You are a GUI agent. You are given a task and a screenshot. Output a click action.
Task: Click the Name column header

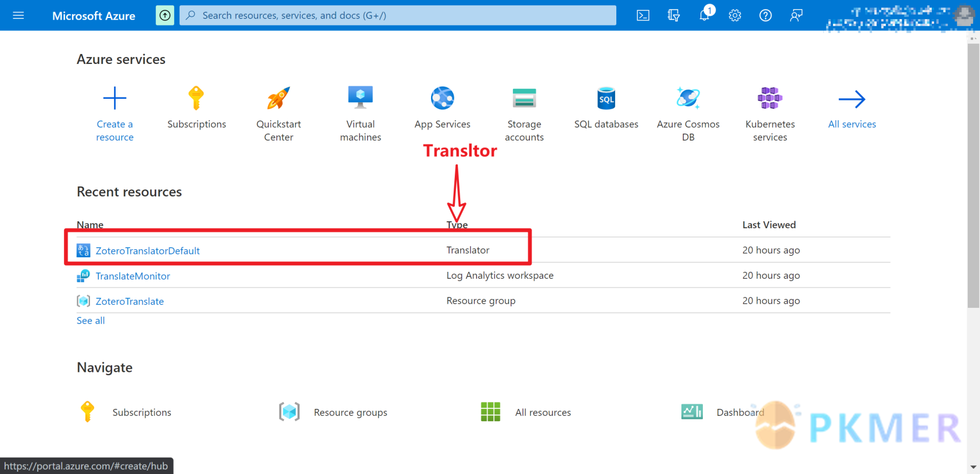90,225
